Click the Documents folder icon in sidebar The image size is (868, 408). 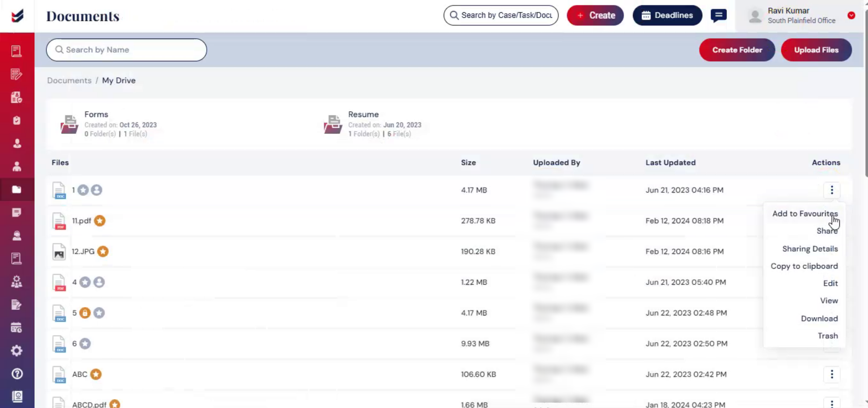[17, 189]
